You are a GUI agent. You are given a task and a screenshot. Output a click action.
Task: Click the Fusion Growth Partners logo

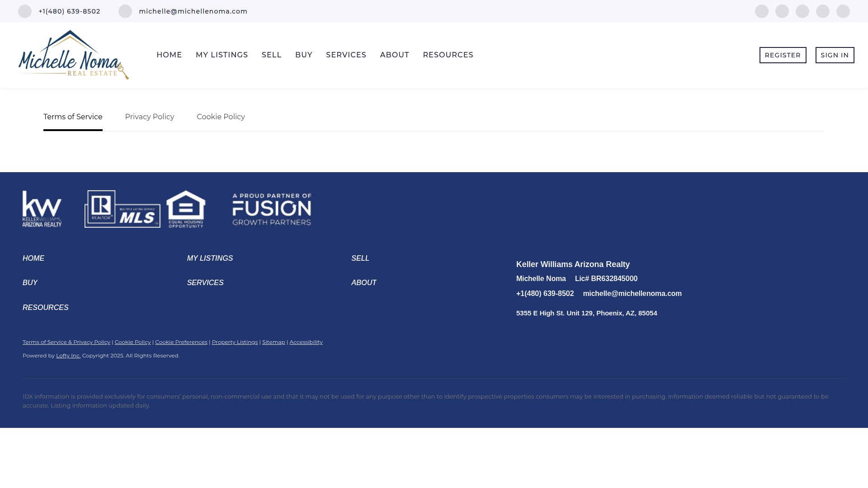click(272, 209)
